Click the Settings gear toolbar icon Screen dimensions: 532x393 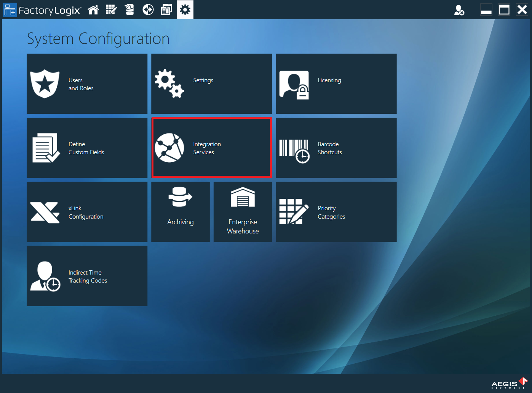click(185, 10)
